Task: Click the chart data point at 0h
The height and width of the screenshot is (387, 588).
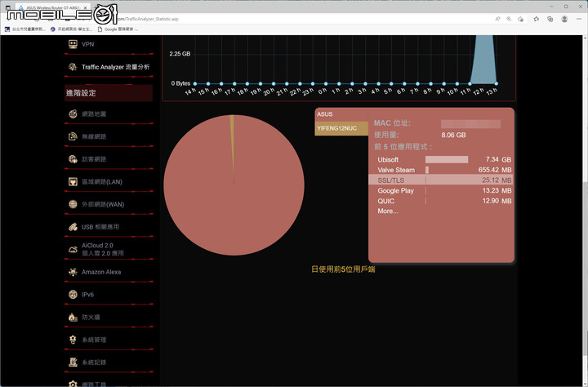Action: coord(326,83)
